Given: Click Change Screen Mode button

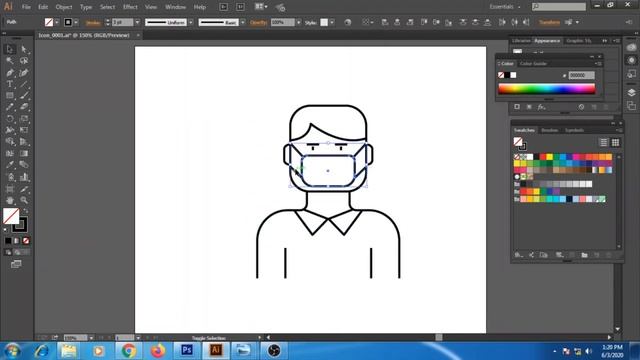Looking at the screenshot, I should tap(16, 264).
